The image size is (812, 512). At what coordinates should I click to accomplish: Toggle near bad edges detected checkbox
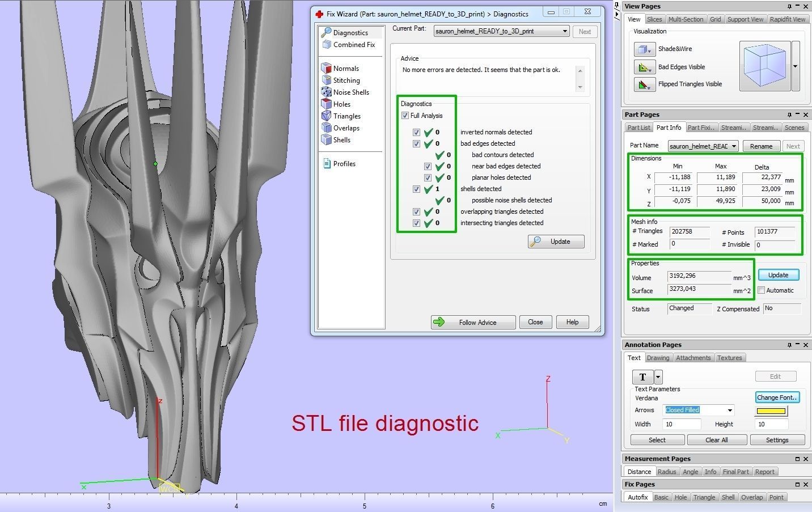pos(428,166)
